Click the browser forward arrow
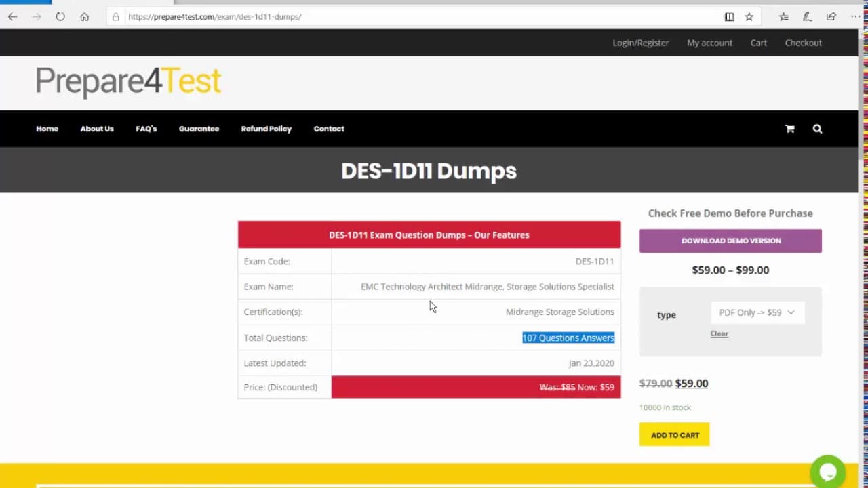 point(37,16)
